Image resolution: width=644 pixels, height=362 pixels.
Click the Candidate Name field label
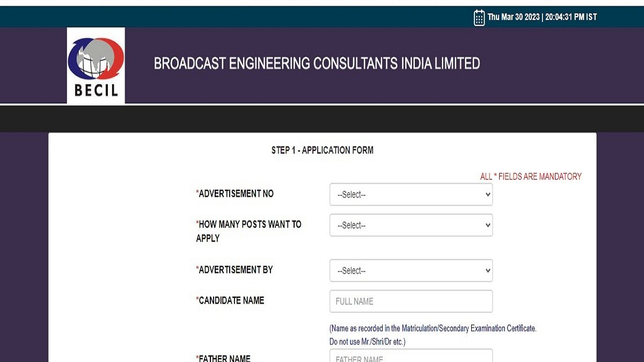pos(230,300)
